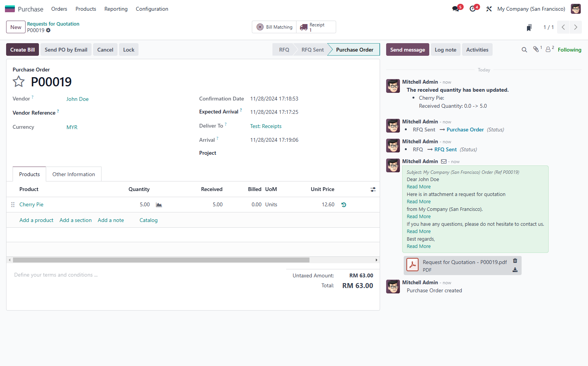Open the Catalog link
Viewport: 588px width, 366px height.
click(148, 220)
